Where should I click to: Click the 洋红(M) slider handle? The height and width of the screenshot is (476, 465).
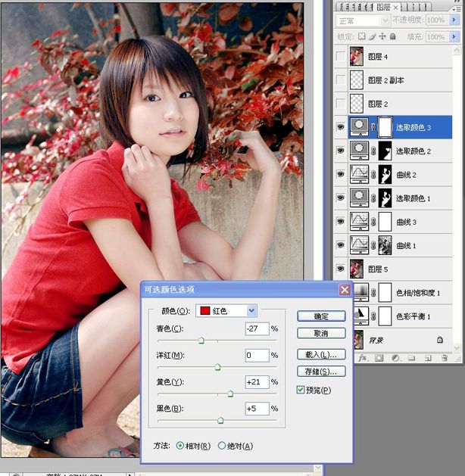coord(217,367)
